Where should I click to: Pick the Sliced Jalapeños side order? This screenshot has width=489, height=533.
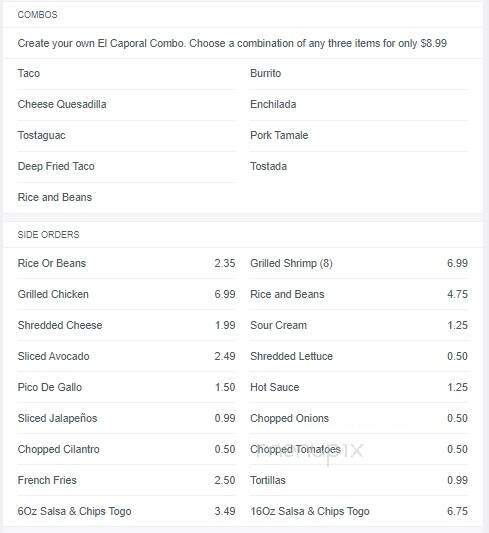(x=126, y=418)
